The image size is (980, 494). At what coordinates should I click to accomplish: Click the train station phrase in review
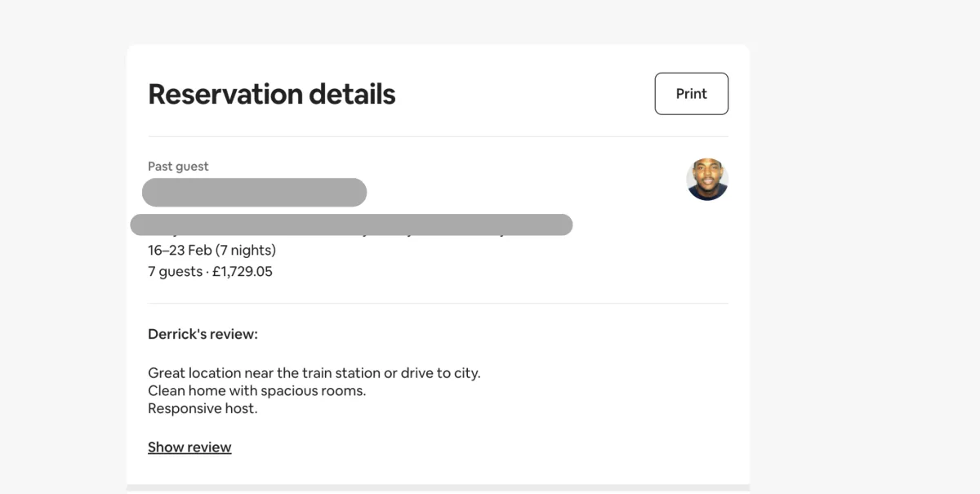328,373
